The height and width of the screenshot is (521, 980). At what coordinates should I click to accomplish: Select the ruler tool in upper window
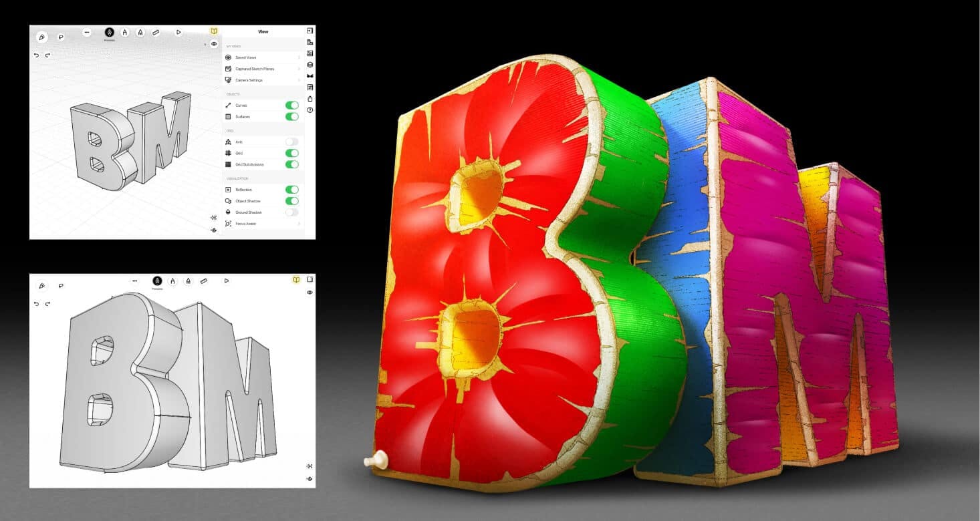156,32
